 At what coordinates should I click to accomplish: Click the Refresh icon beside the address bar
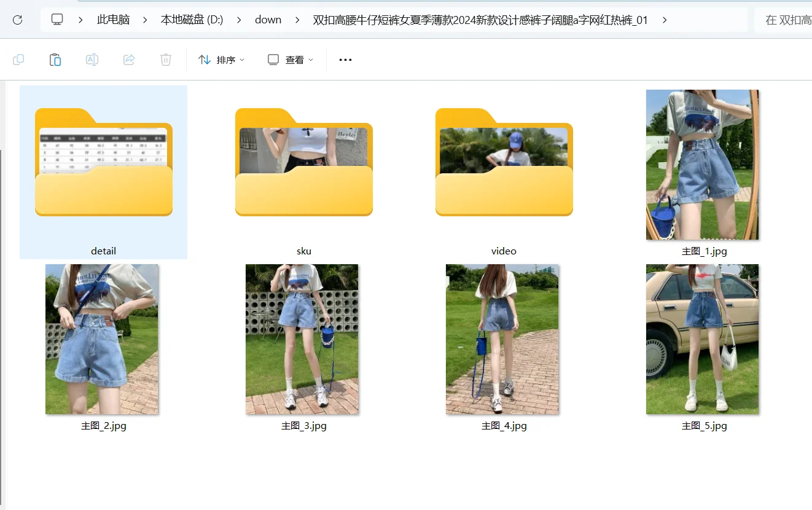pos(17,19)
